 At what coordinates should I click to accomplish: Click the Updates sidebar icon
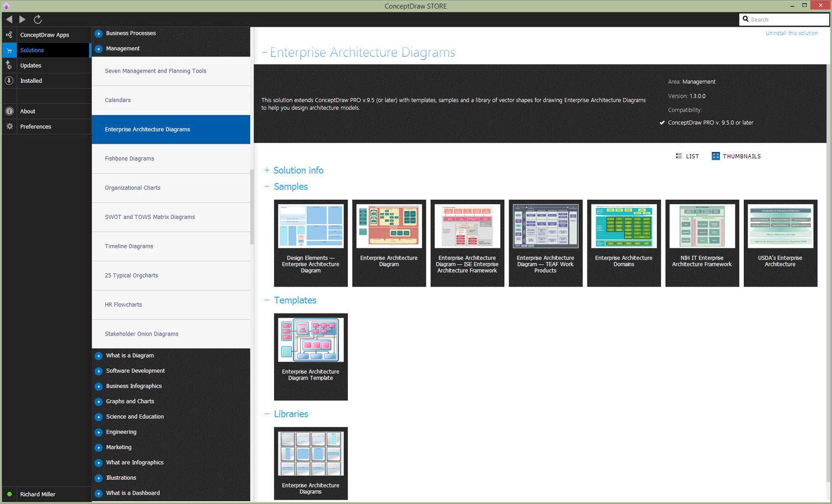click(x=9, y=65)
